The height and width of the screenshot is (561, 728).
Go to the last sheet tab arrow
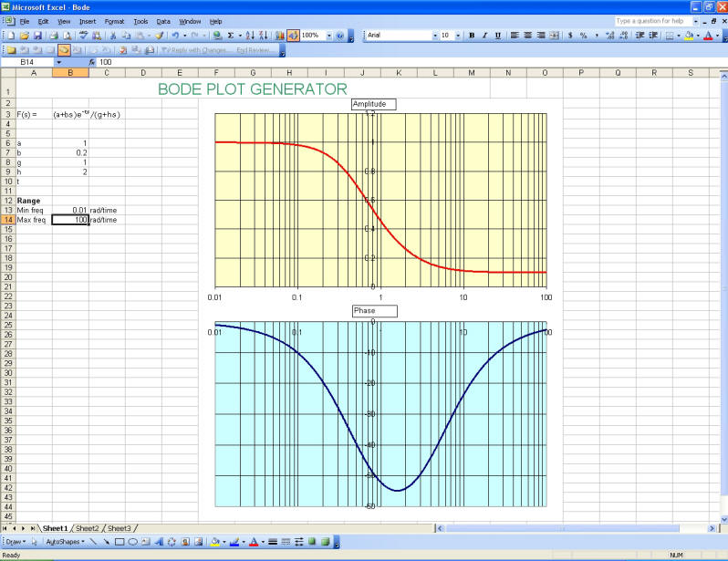[33, 528]
